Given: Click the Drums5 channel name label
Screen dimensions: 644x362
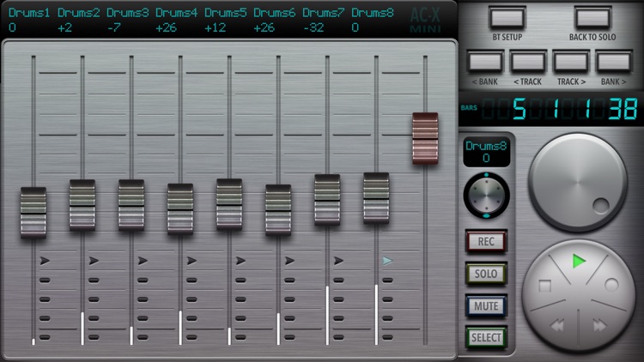Looking at the screenshot, I should 226,13.
